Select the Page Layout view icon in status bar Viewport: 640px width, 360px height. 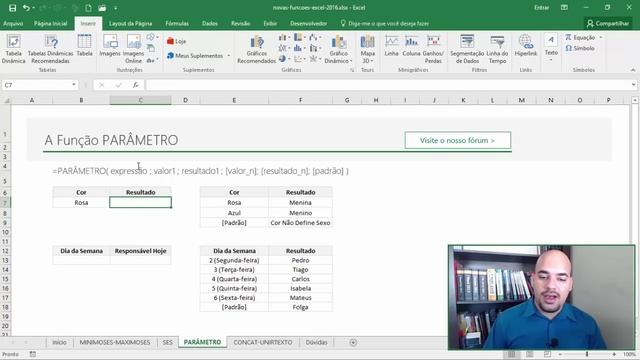coord(529,354)
